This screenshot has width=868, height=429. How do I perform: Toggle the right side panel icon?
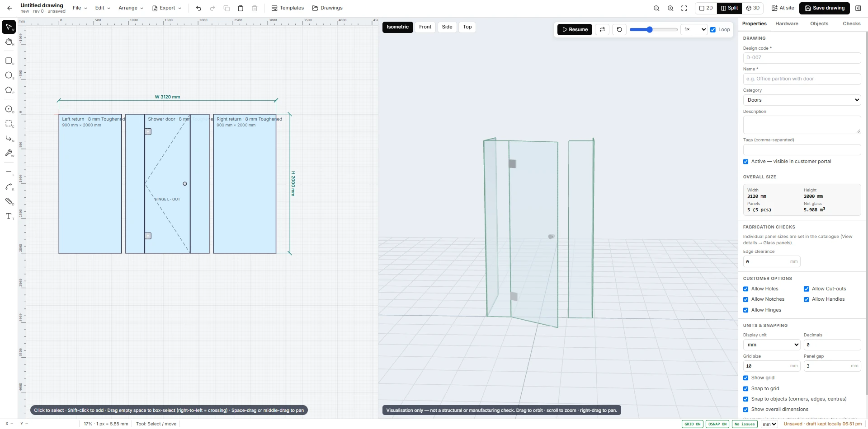[x=858, y=8]
